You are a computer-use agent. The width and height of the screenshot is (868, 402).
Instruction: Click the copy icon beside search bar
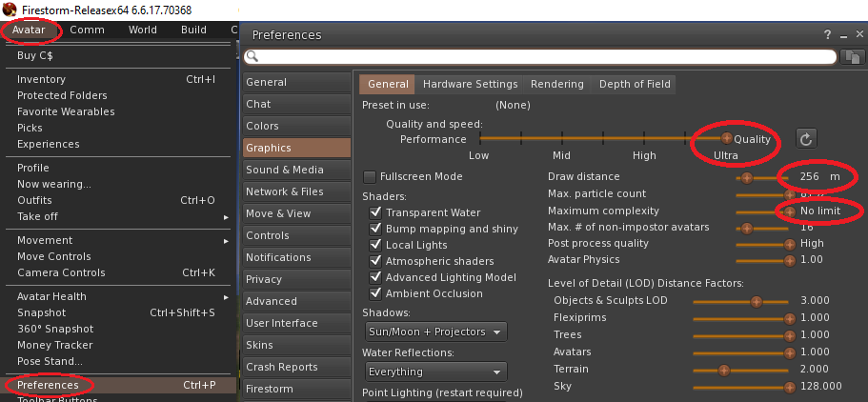[852, 57]
